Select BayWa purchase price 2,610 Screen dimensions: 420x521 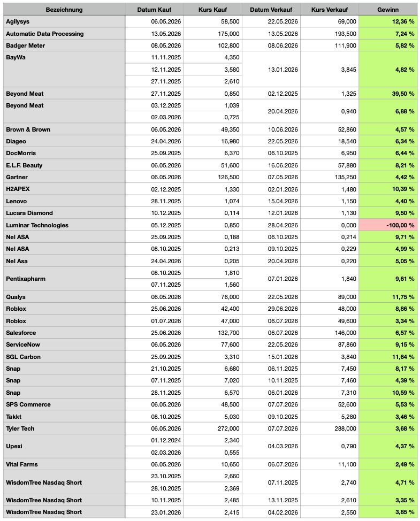click(x=212, y=81)
